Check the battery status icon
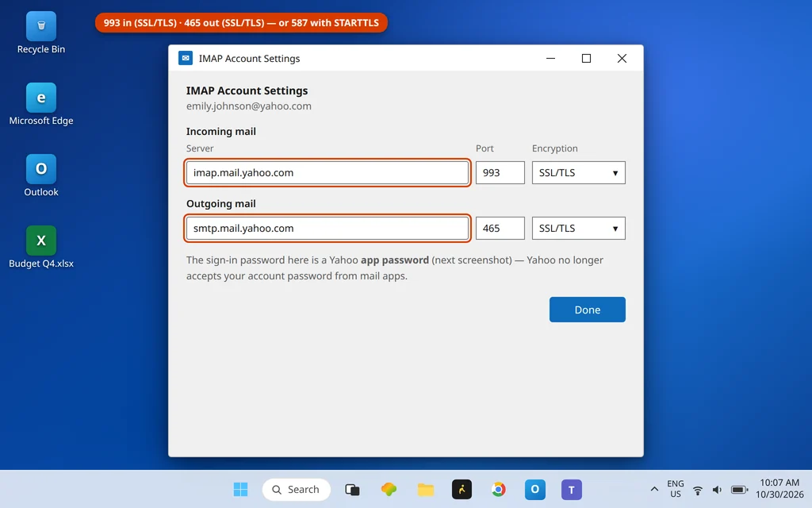812x508 pixels. [739, 490]
